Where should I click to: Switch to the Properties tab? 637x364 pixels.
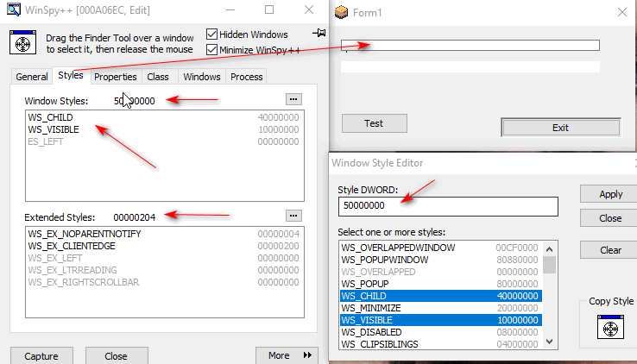pyautogui.click(x=115, y=77)
